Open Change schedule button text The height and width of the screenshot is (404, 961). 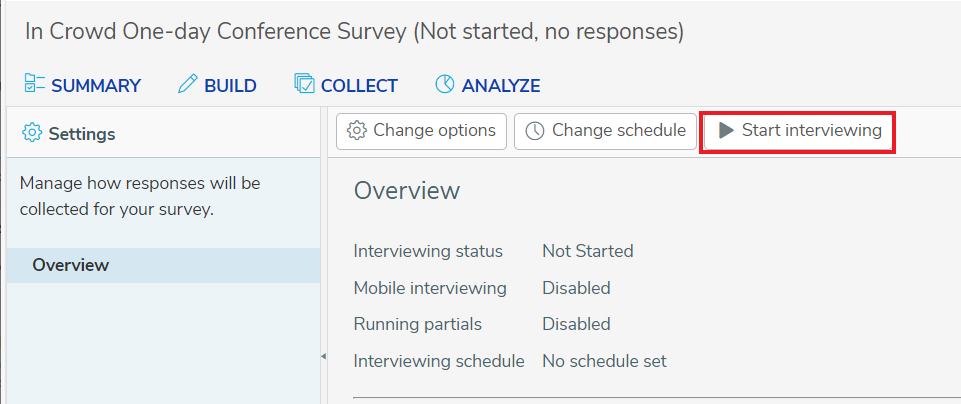click(619, 131)
